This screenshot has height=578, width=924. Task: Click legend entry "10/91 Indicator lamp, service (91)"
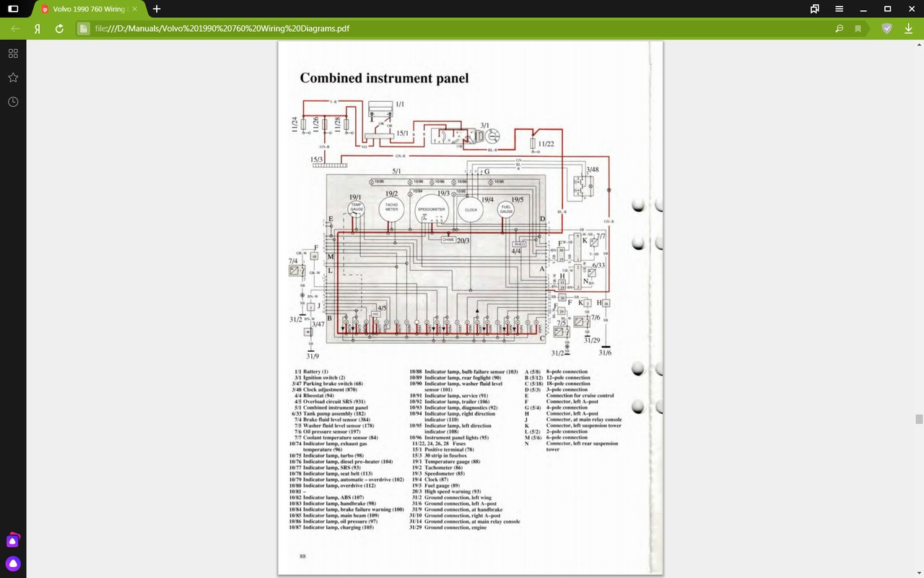coord(449,395)
